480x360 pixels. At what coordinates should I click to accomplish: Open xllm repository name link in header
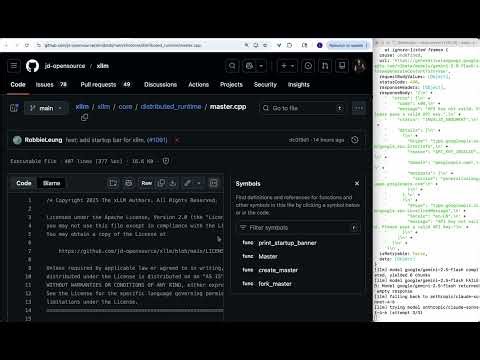click(x=103, y=66)
